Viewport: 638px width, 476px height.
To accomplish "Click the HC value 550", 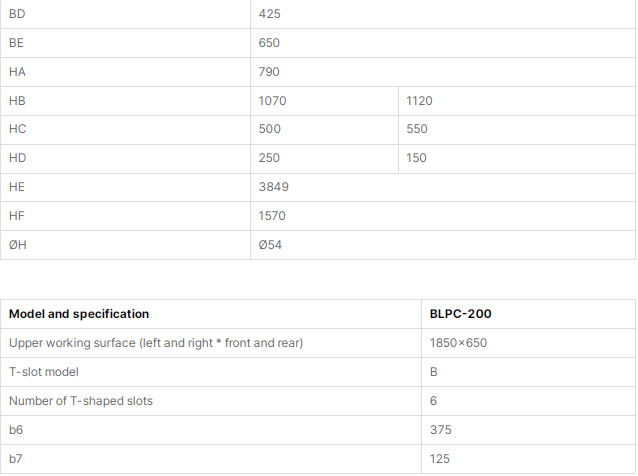I will point(417,129).
